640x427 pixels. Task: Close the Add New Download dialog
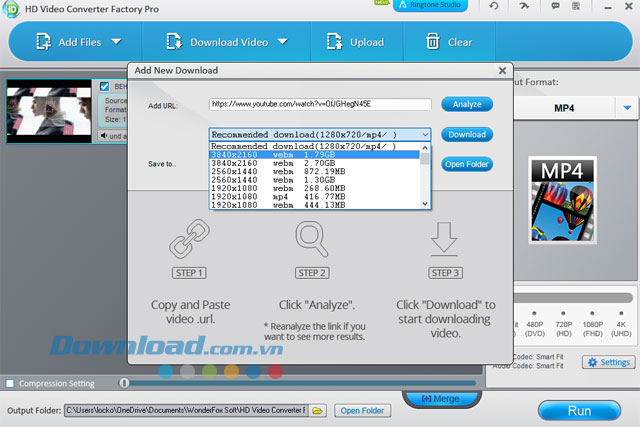pos(502,70)
